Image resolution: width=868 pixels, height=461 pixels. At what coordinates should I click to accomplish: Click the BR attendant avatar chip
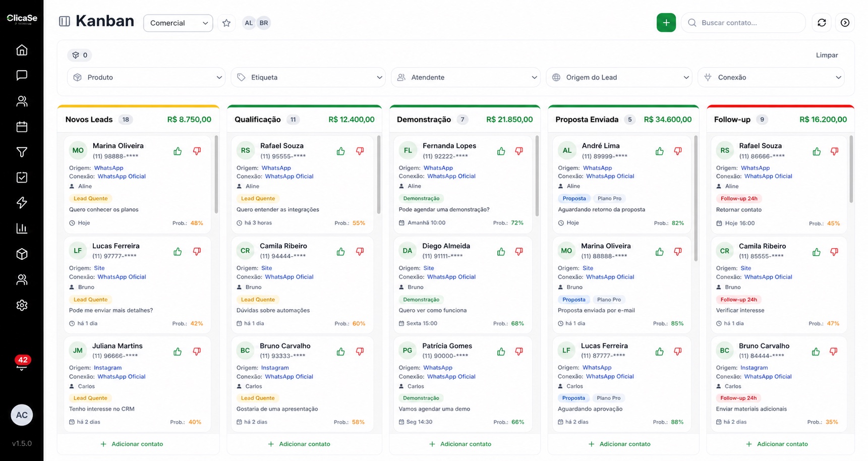[x=264, y=23]
